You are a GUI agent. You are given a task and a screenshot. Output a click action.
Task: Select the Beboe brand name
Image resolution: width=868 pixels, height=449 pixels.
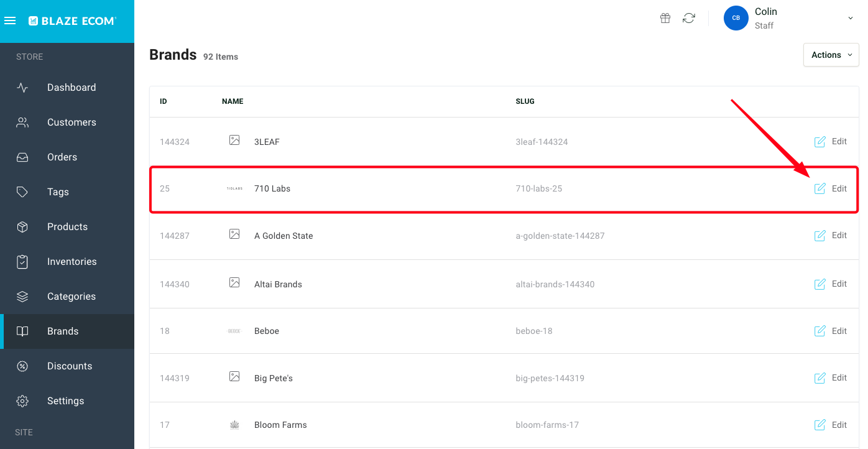[x=267, y=331]
